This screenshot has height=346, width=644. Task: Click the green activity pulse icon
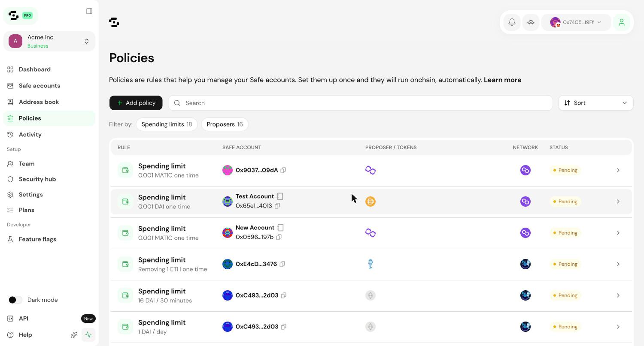tap(88, 335)
